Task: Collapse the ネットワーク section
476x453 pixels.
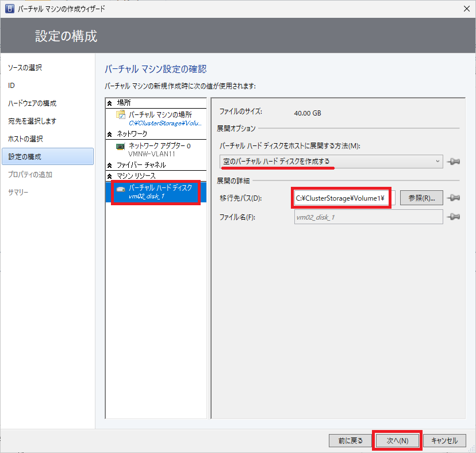Action: tap(110, 134)
